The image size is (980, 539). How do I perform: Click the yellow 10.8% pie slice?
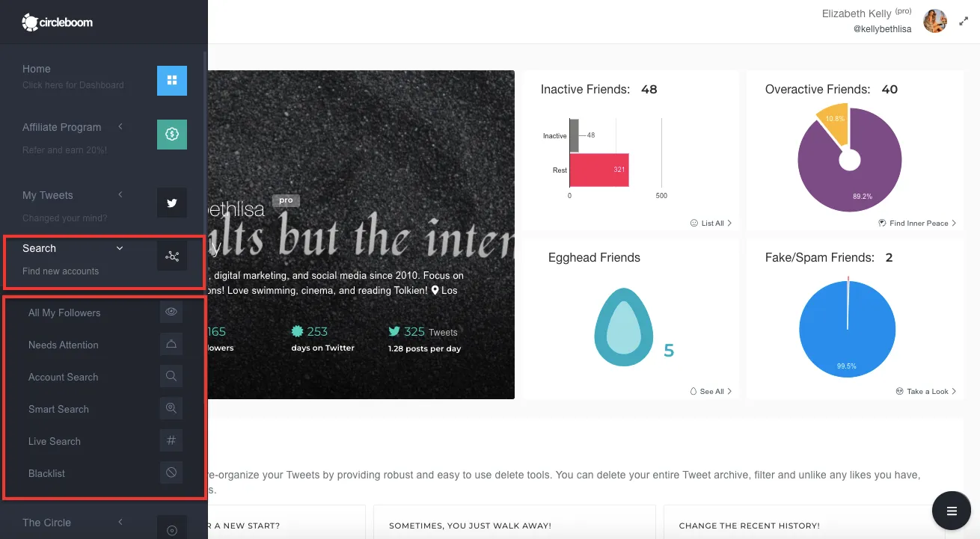(x=836, y=126)
